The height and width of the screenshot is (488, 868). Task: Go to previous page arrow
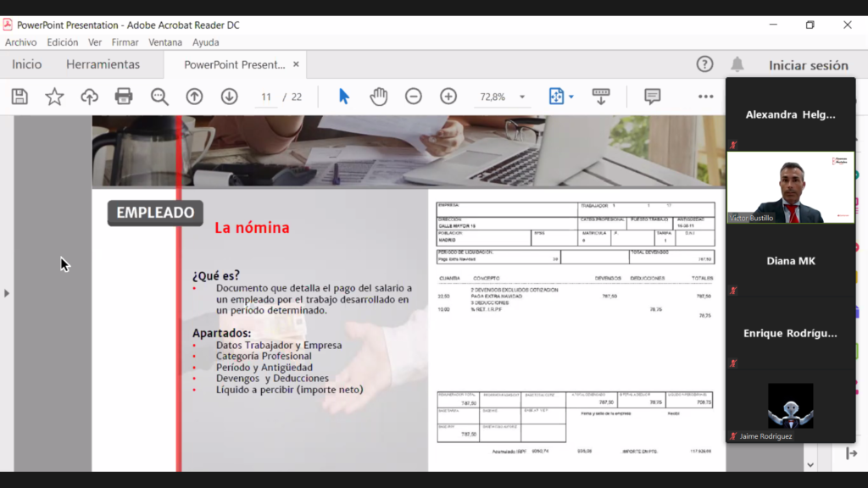coord(194,97)
